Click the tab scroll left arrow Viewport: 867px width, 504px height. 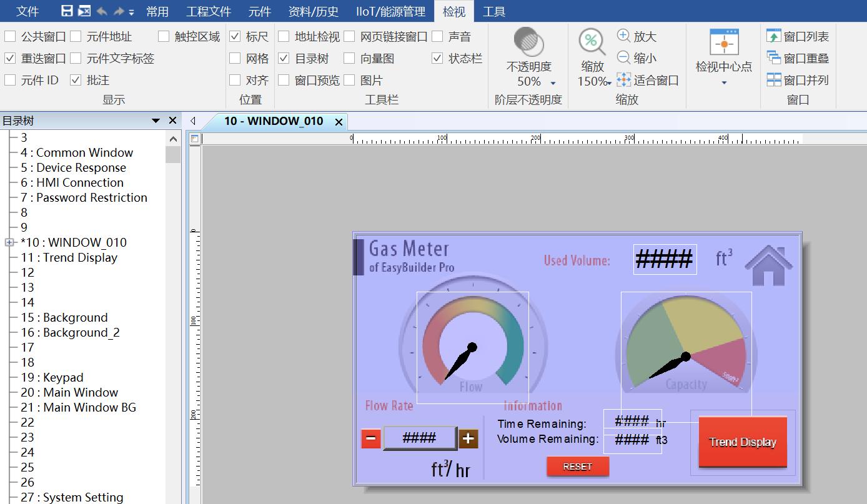click(x=192, y=121)
